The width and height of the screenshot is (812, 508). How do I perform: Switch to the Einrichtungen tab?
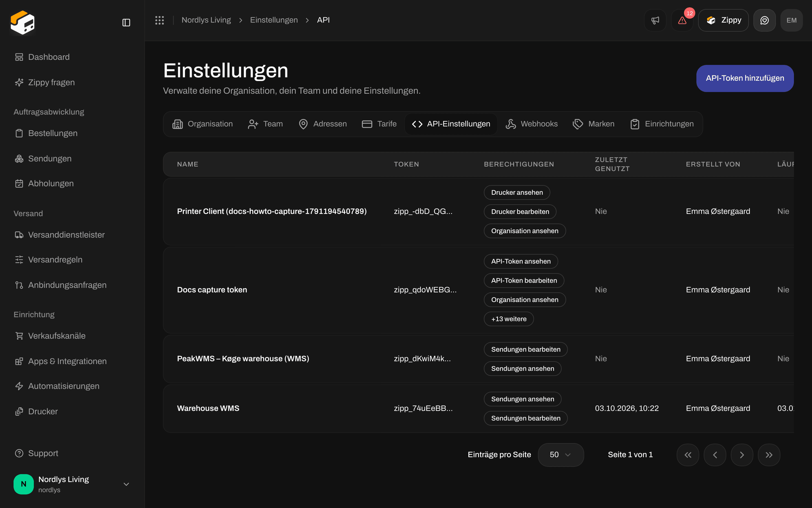tap(662, 124)
